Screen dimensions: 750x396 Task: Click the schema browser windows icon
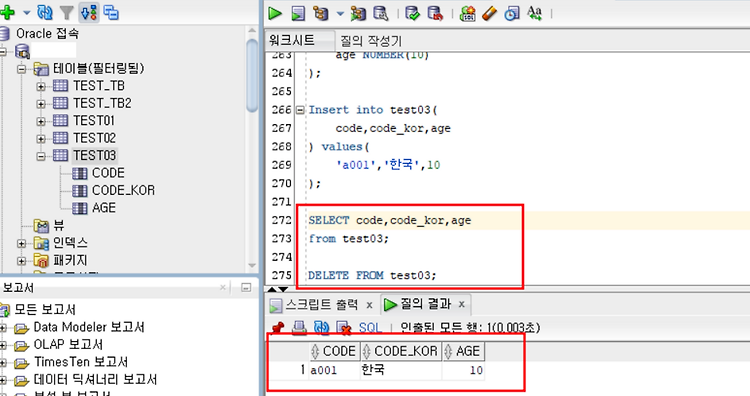point(111,12)
